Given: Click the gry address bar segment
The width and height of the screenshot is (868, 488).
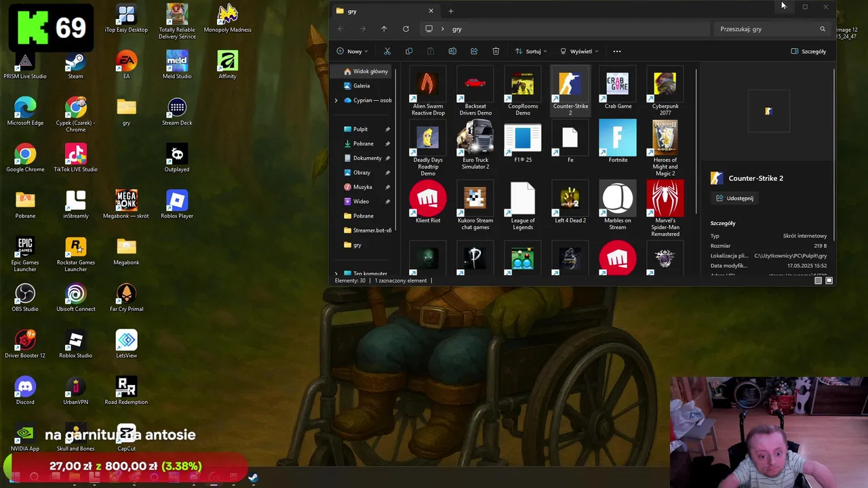Looking at the screenshot, I should click(x=457, y=29).
